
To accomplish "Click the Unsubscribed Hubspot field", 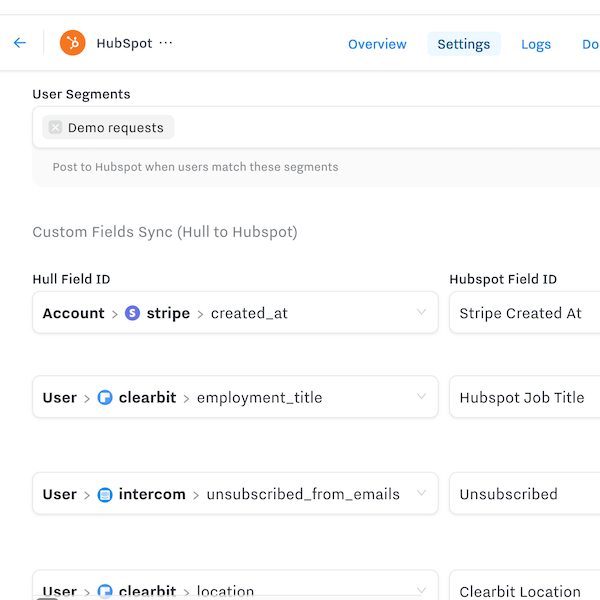I will (522, 494).
